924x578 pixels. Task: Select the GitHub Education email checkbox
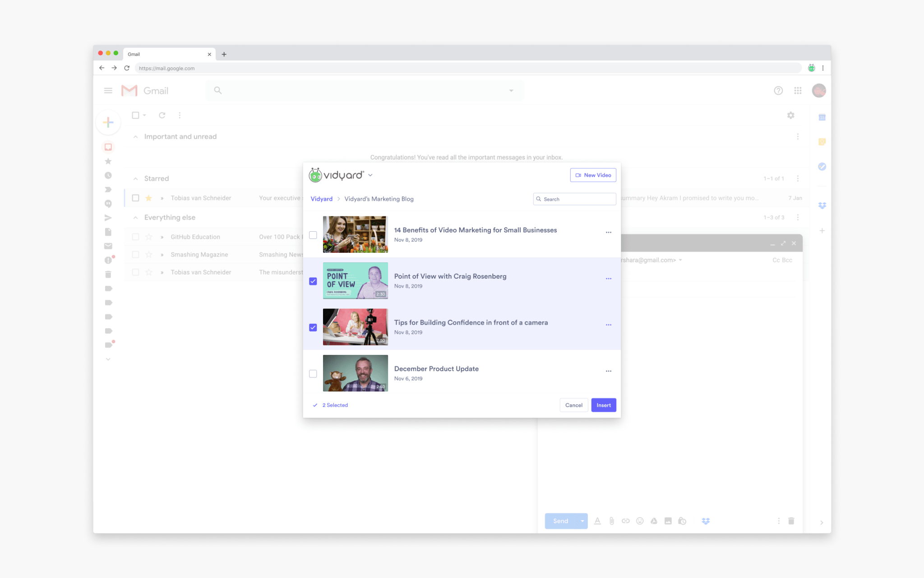click(135, 237)
